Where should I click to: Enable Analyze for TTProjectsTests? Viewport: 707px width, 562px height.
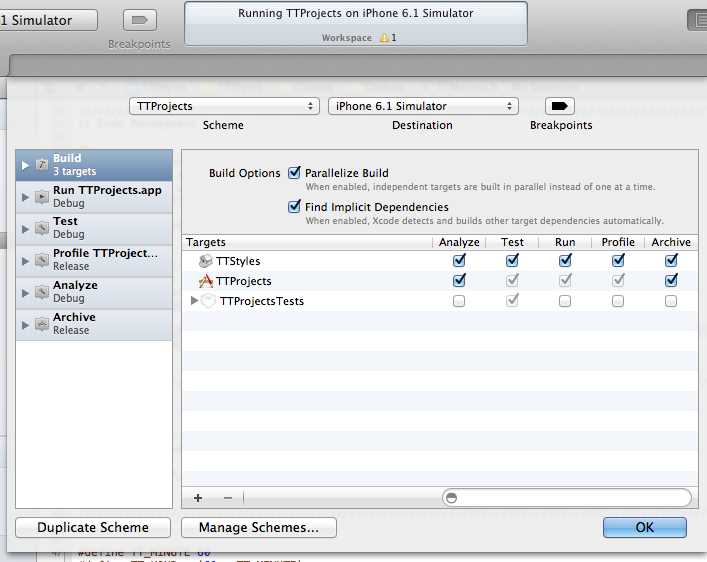point(459,301)
